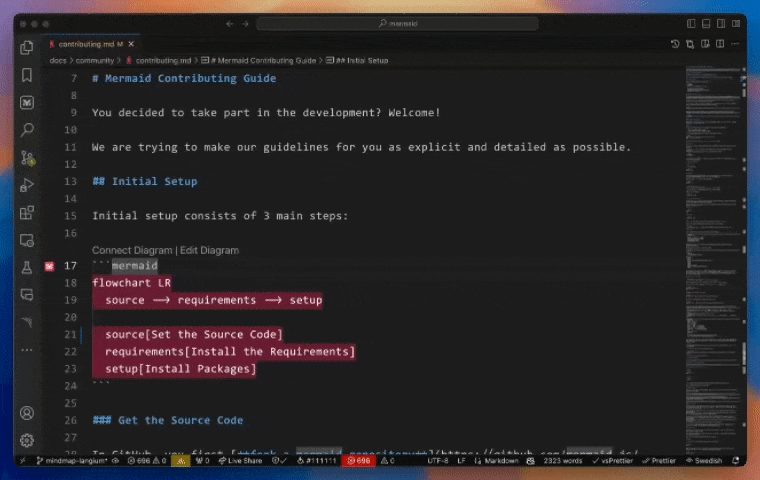Open the Manage gear settings
The height and width of the screenshot is (480, 760).
pyautogui.click(x=27, y=440)
